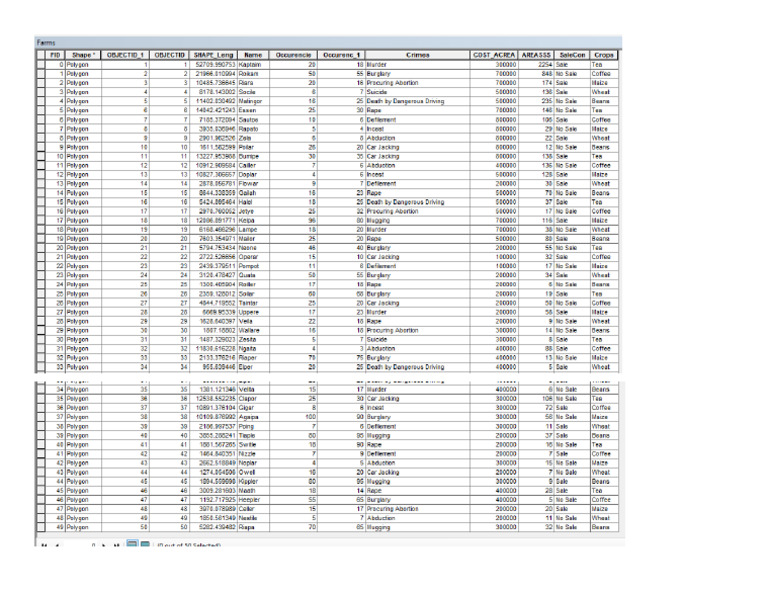The height and width of the screenshot is (594, 768).
Task: Click the name cell Nizzle
Action: point(253,454)
